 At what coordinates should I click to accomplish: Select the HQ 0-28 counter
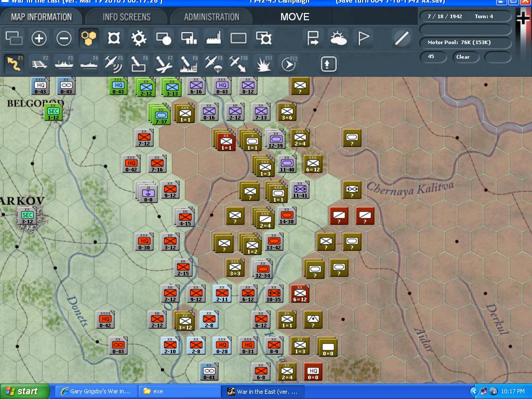coord(222,345)
